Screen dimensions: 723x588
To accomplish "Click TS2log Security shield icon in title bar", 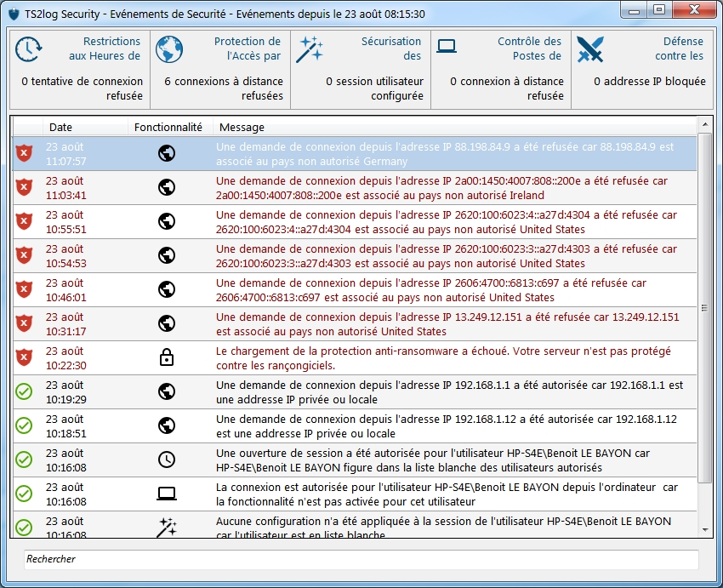I will click(14, 14).
